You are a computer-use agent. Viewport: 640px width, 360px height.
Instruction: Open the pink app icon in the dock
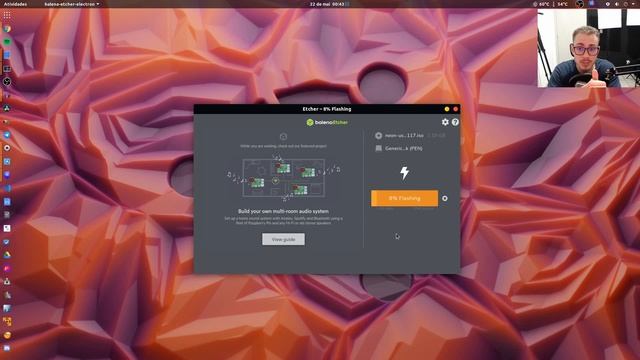pyautogui.click(x=7, y=268)
